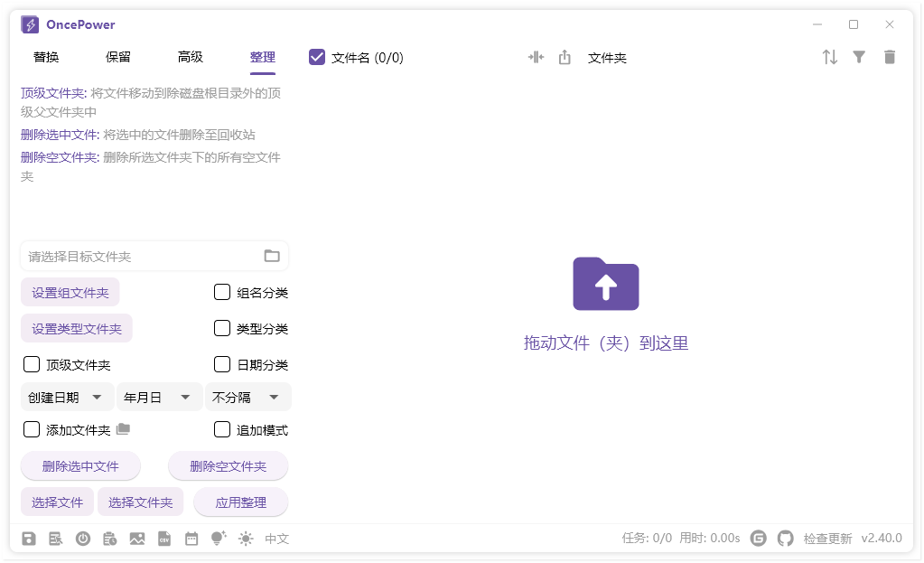Open the CSV export icon in status bar

(165, 538)
